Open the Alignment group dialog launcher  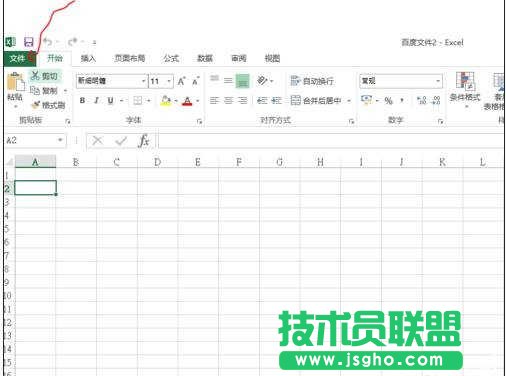click(351, 122)
